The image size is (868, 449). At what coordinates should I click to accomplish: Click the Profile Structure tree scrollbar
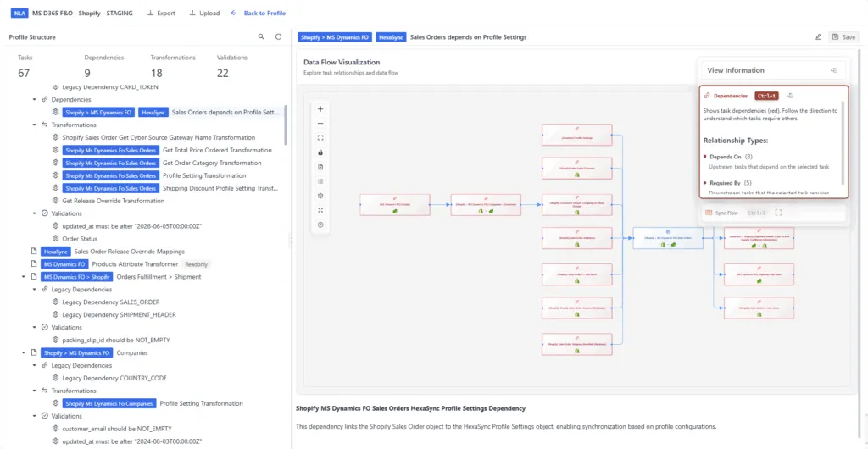[286, 125]
